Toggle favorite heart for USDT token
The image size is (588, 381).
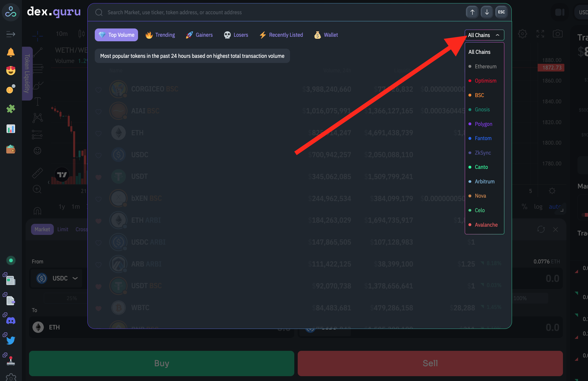click(98, 177)
